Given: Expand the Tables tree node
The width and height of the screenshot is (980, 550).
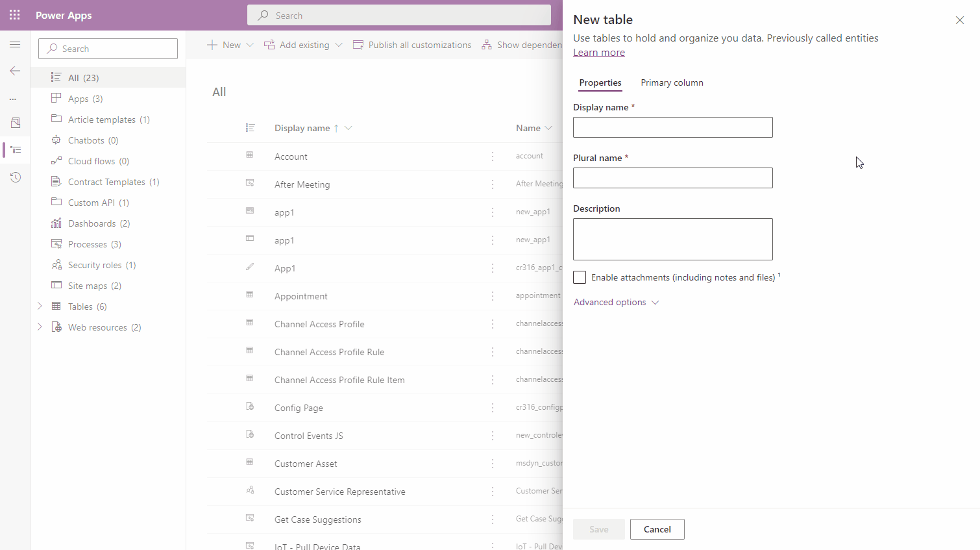Looking at the screenshot, I should pos(40,306).
